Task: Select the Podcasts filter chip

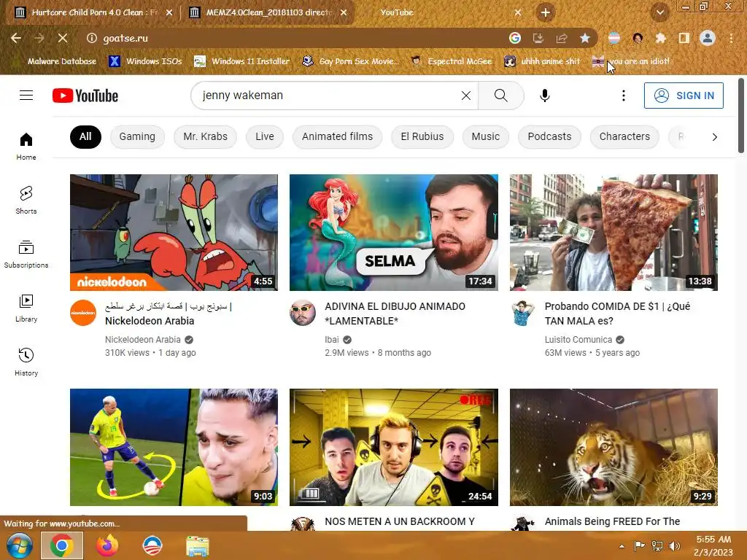Action: [549, 136]
